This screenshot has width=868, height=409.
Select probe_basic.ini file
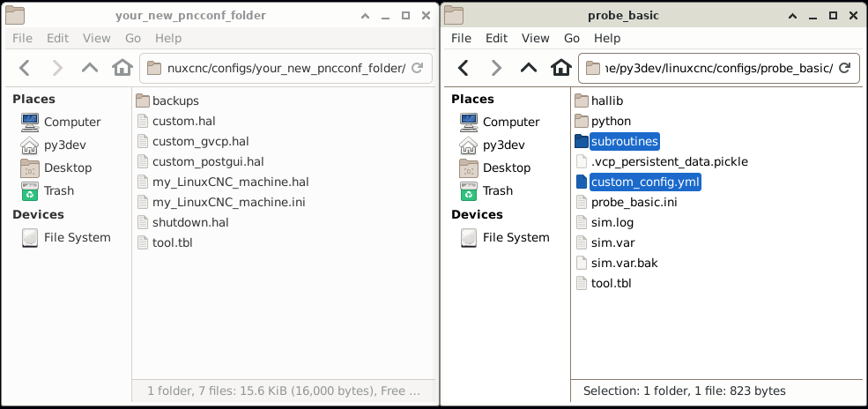click(626, 202)
